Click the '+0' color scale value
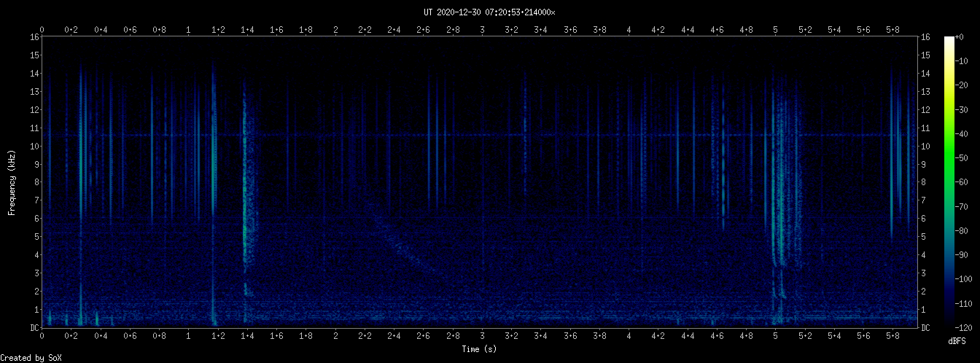980x363 pixels. tap(959, 37)
